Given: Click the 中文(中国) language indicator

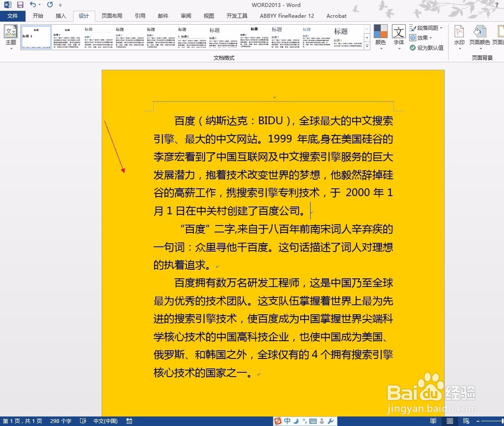Looking at the screenshot, I should [x=105, y=421].
